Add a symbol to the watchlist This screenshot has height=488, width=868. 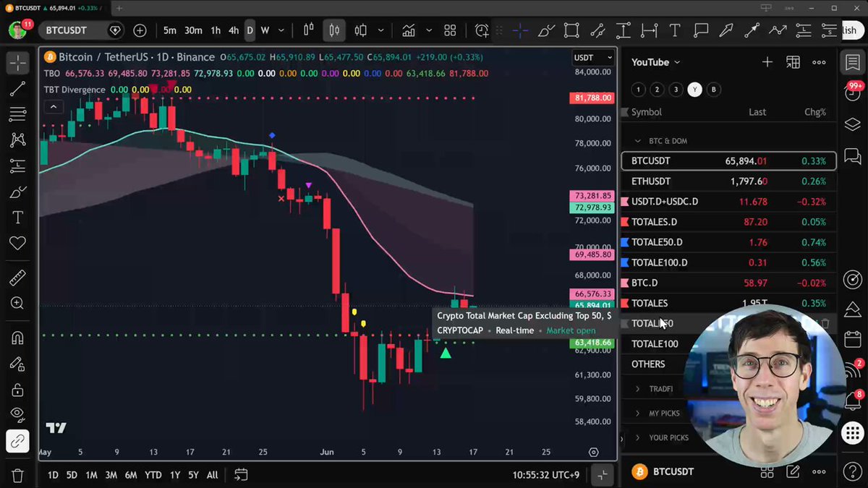pos(767,62)
